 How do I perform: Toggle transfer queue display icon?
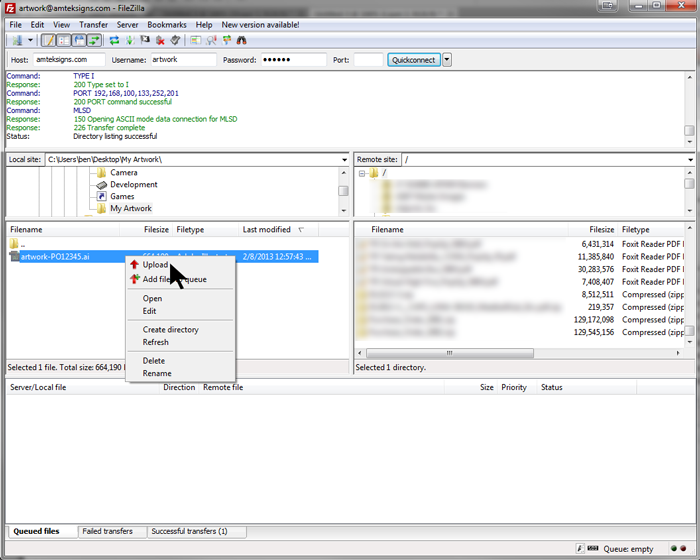94,41
